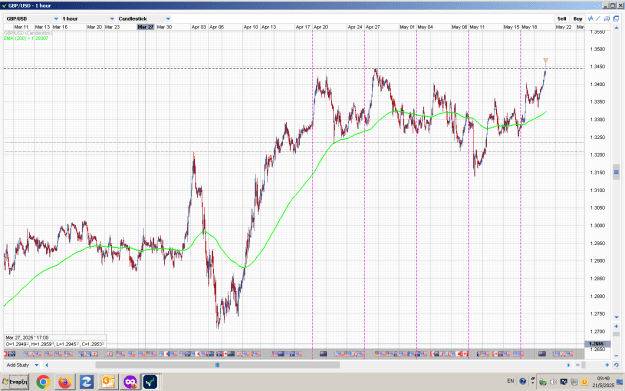Open Outlook from the taskbar
Image resolution: width=625 pixels, height=391 pixels.
click(x=108, y=382)
